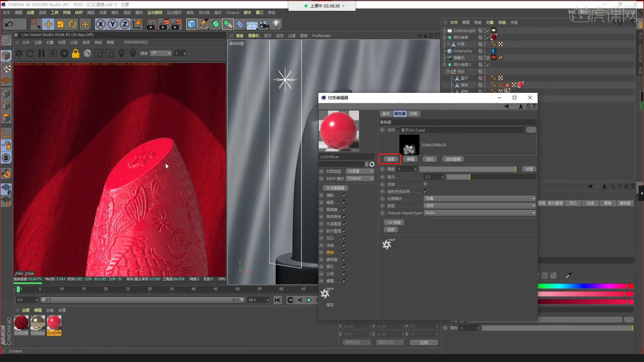Screen dimensions: 644x362
Task: Click the Light bulb icon in toolbar
Action: [x=276, y=24]
